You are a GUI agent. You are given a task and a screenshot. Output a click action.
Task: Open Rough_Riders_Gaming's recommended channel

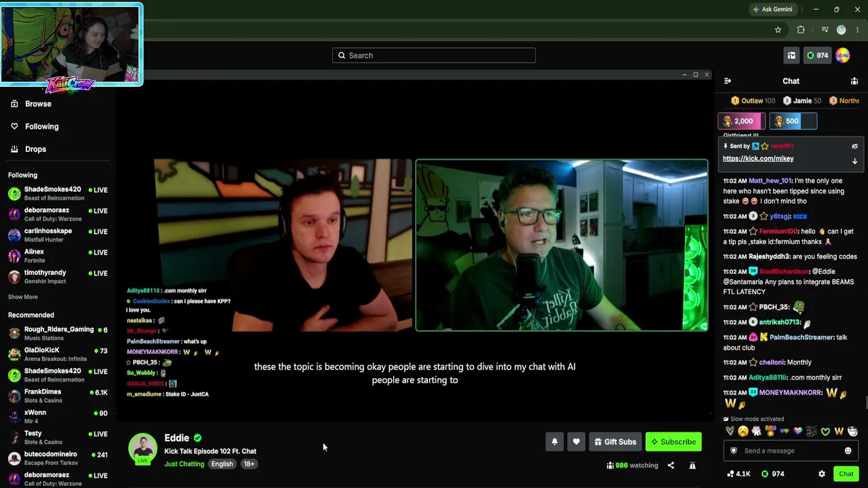coord(58,333)
